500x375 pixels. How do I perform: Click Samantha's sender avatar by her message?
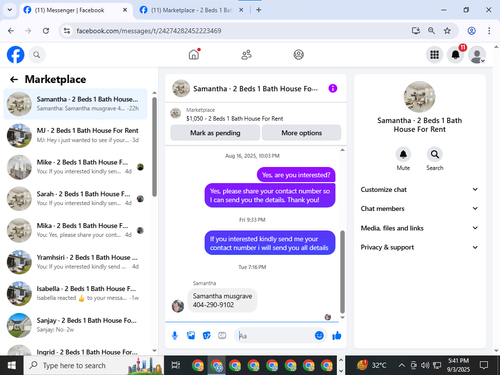178,306
